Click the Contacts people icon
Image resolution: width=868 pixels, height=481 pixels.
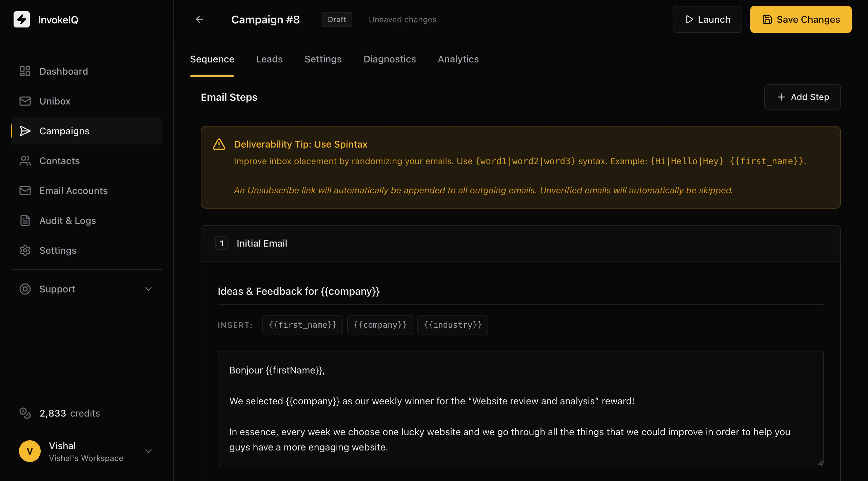(25, 161)
